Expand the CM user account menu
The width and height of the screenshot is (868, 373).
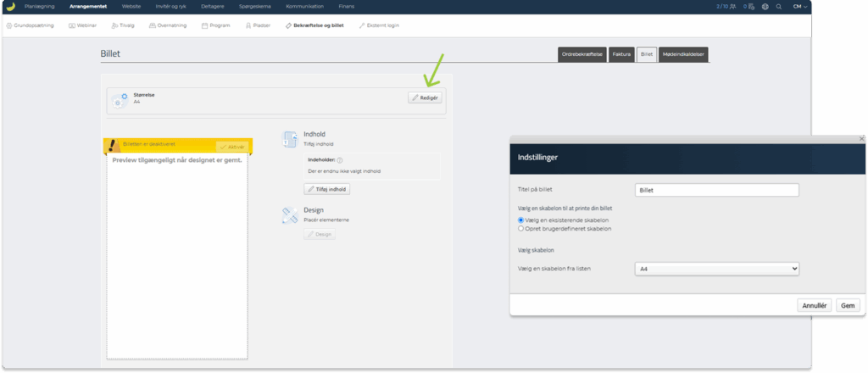coord(799,7)
